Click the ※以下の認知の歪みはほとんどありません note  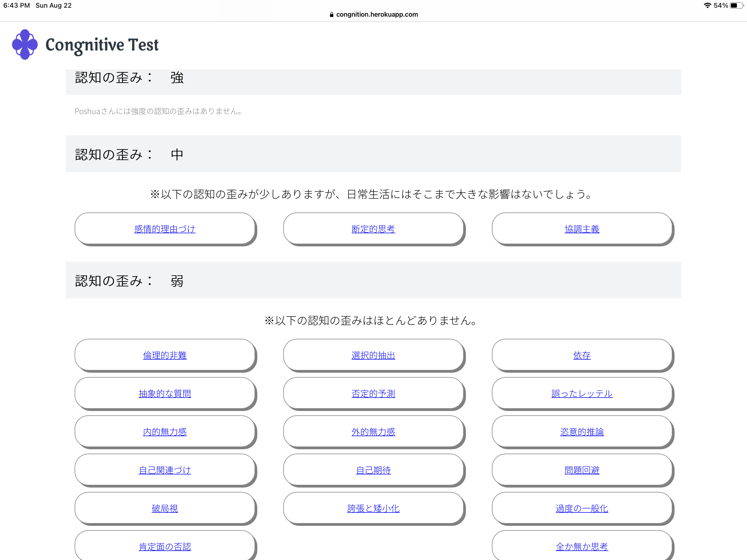tap(371, 320)
